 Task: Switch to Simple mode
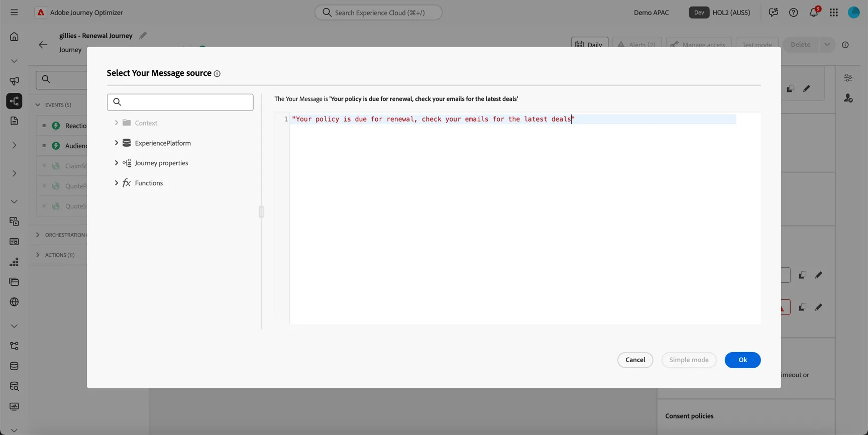pyautogui.click(x=689, y=360)
